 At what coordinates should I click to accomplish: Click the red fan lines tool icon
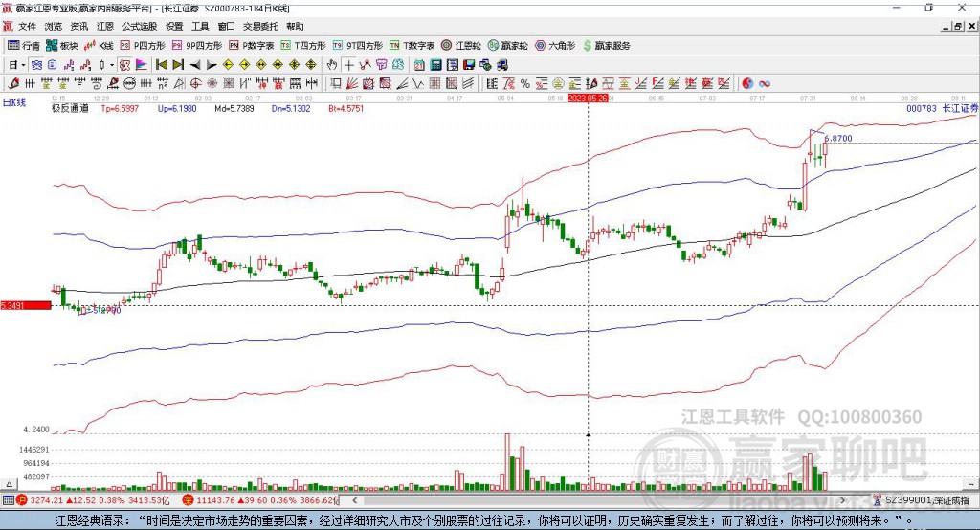tap(352, 84)
